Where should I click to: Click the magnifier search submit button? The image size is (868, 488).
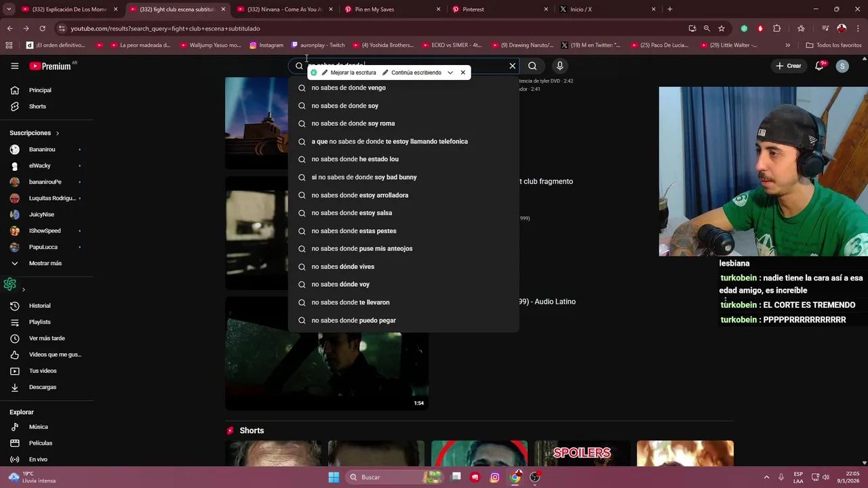(532, 66)
